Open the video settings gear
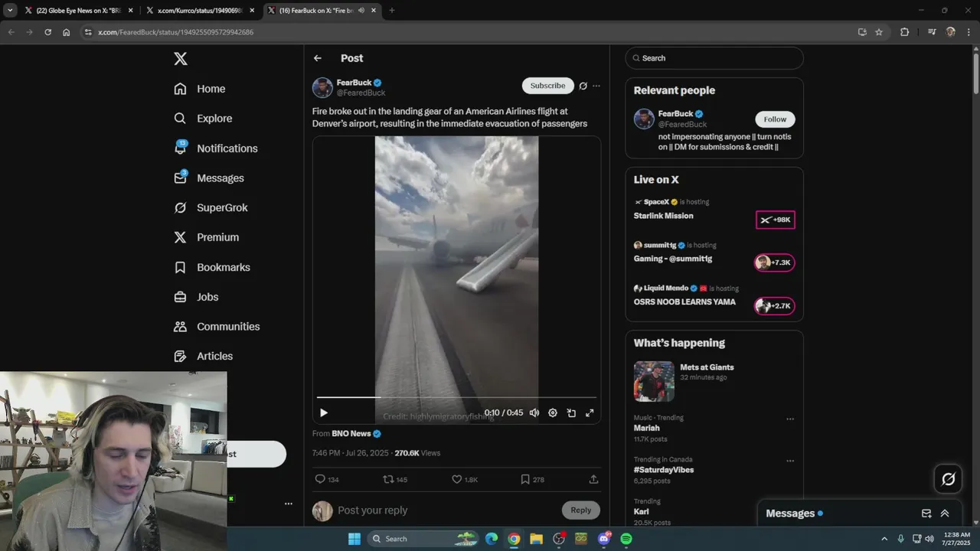This screenshot has width=980, height=551. (x=553, y=413)
